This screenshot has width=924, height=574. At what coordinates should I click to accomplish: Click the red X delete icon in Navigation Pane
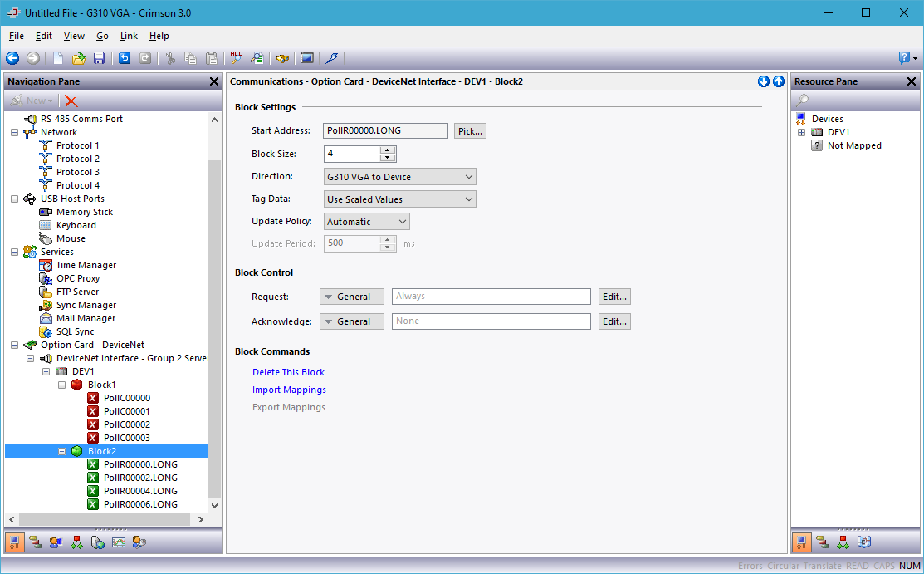coord(71,101)
